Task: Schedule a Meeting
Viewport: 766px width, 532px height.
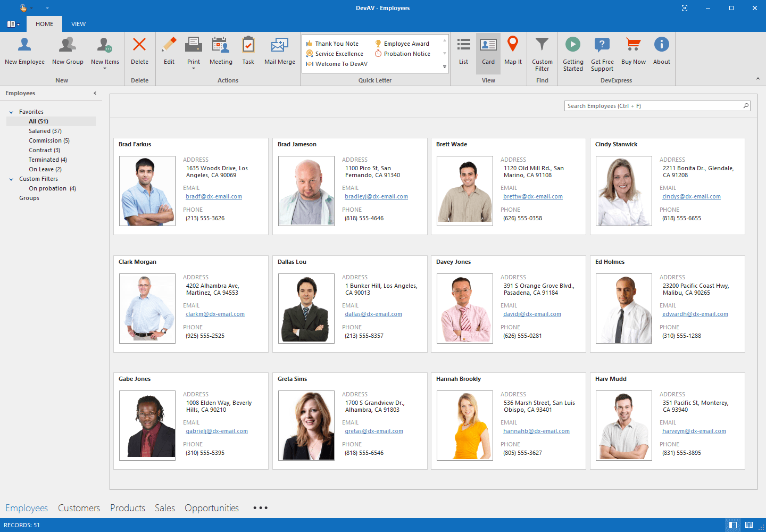Action: pos(221,52)
